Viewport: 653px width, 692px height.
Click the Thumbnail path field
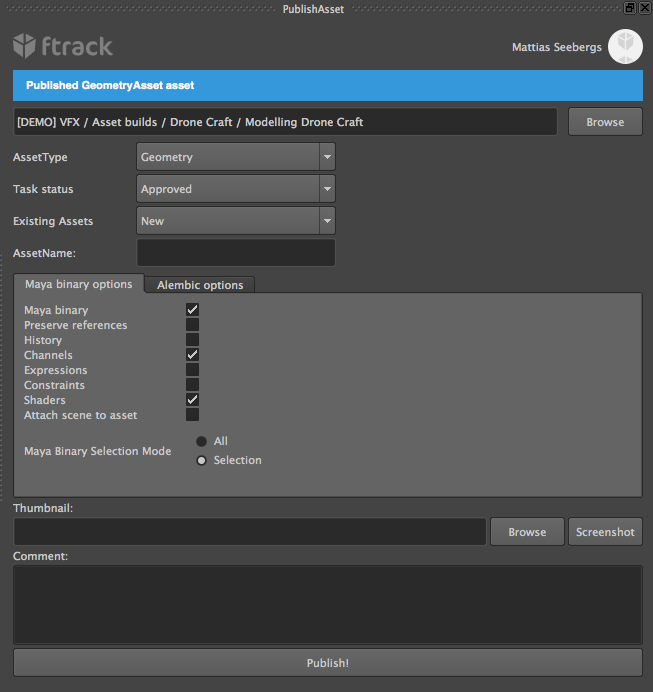250,532
